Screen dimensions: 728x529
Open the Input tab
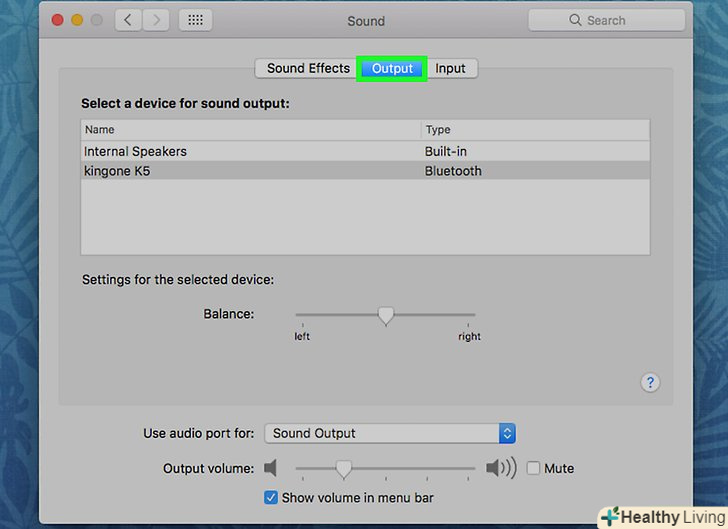coord(451,69)
